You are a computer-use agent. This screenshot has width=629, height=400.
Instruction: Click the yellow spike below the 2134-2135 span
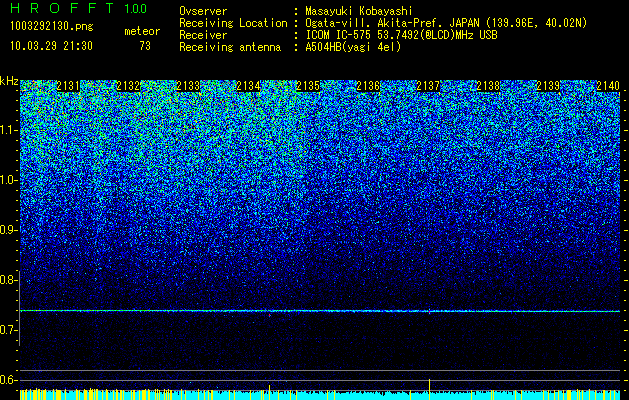(x=269, y=392)
